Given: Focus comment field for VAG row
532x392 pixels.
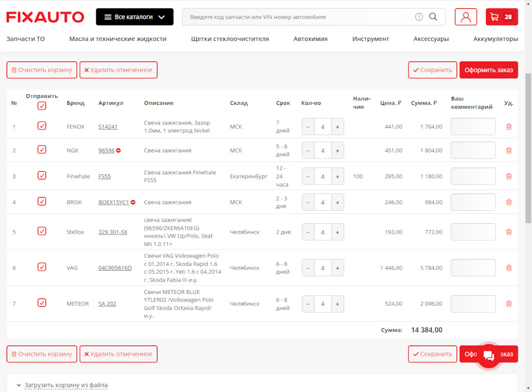Looking at the screenshot, I should pos(473,268).
